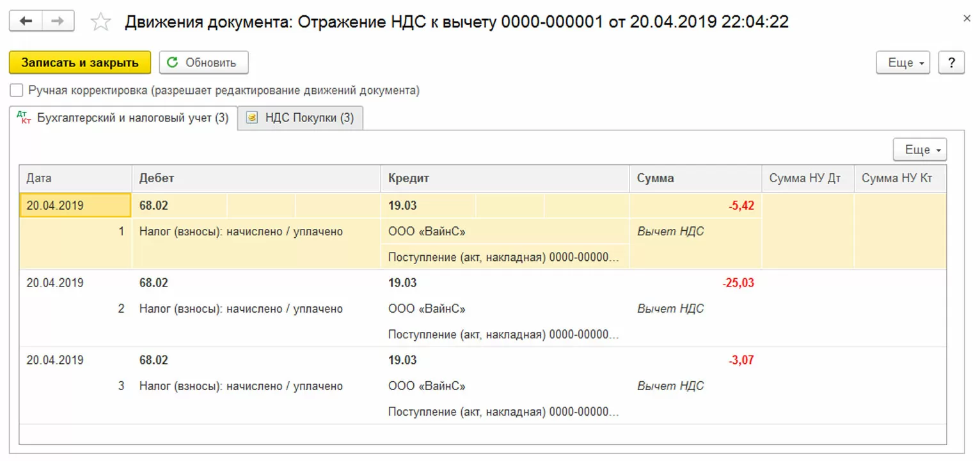Click the Обновить button
Viewport: 980px width, 461px height.
[203, 63]
